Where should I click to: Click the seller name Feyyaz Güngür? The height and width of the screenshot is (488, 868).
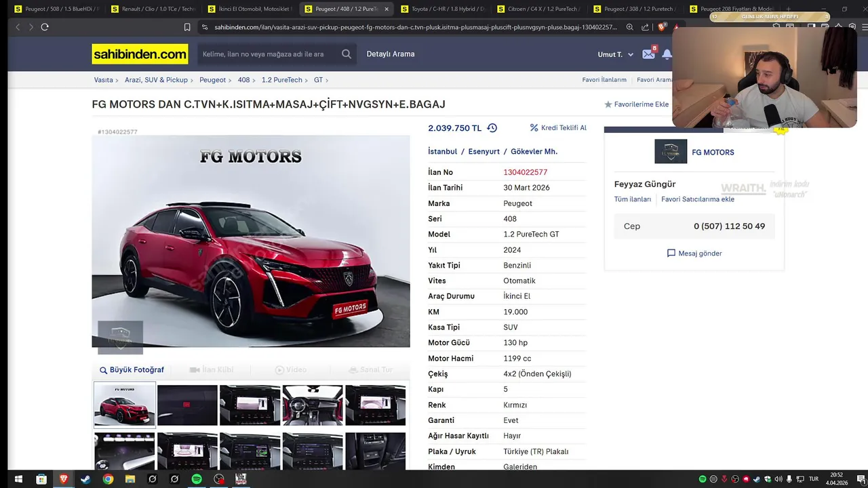[x=645, y=184]
